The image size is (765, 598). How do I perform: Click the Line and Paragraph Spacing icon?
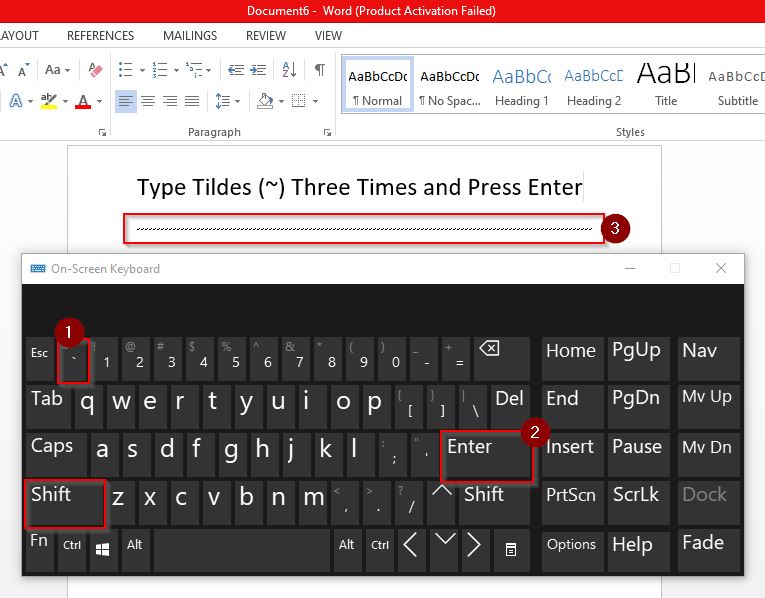[x=223, y=101]
